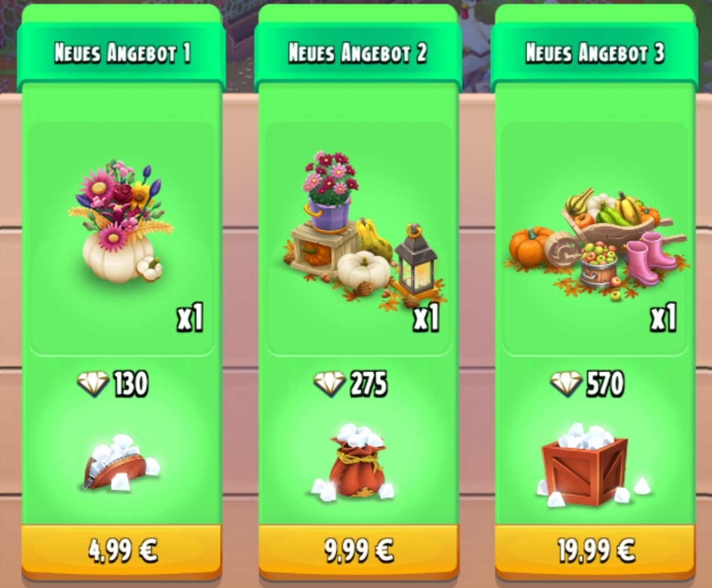
Task: Click the diamond icon beside 275
Action: (x=329, y=384)
